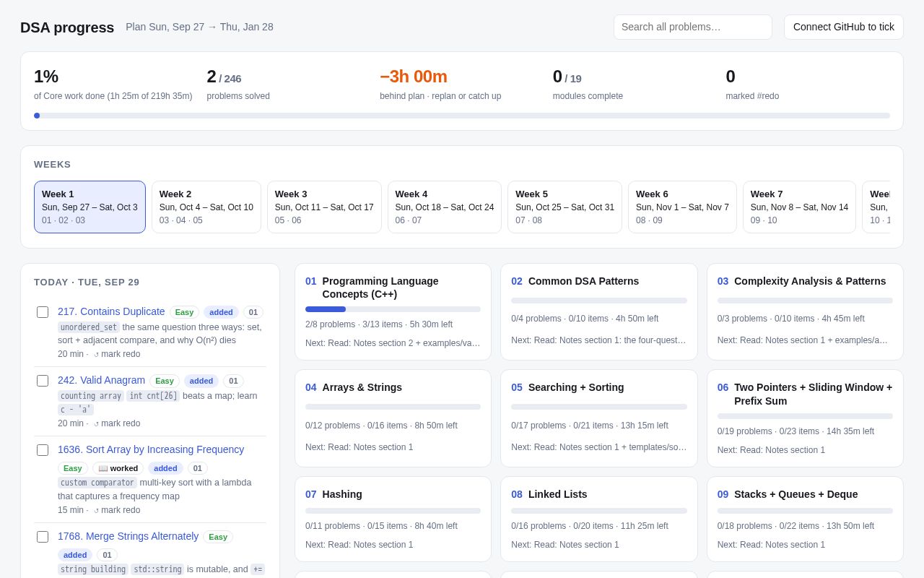Screen dimensions: 924x578
Task: Click the DSA progress page title
Action: click(67, 27)
